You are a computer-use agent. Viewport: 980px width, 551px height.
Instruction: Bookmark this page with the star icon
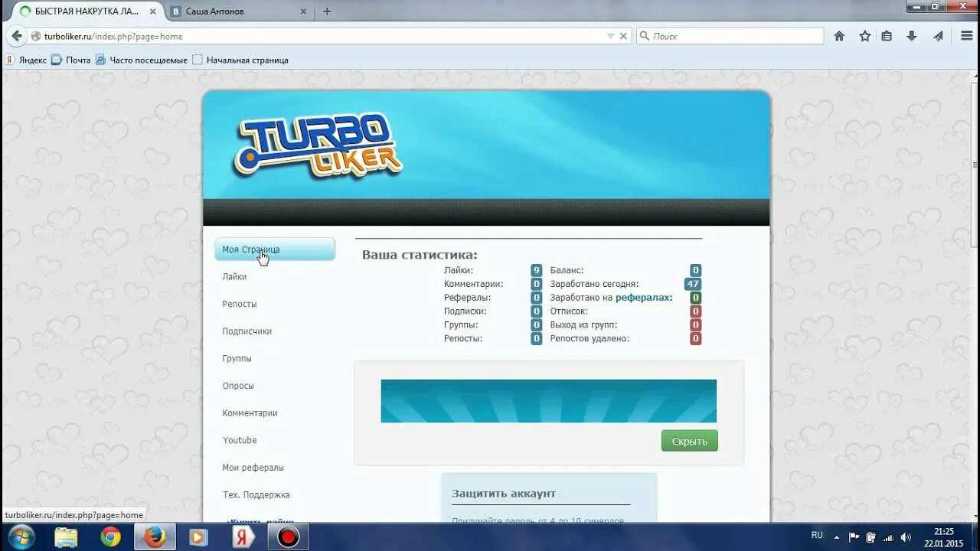click(x=864, y=36)
